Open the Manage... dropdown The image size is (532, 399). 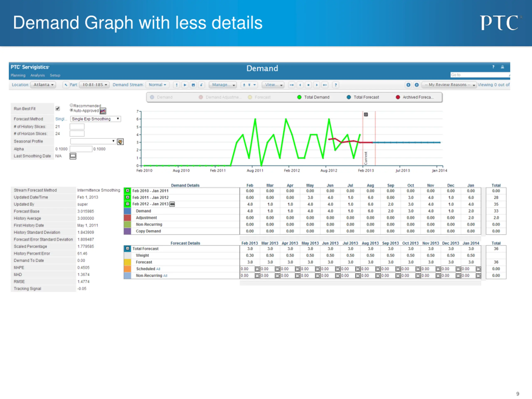click(223, 85)
